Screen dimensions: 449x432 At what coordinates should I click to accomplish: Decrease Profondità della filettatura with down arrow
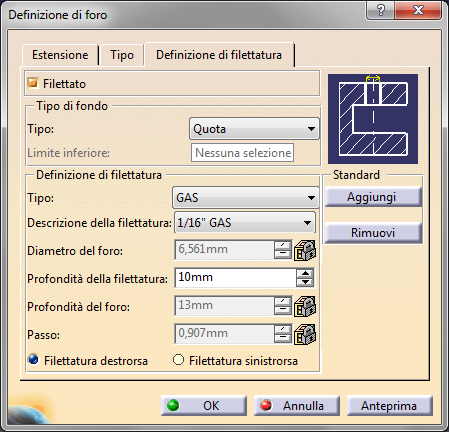tap(305, 283)
